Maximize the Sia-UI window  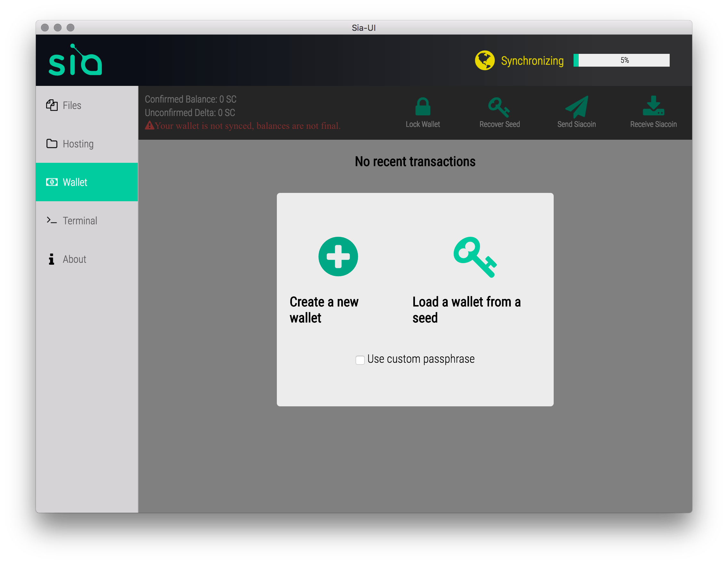(70, 27)
